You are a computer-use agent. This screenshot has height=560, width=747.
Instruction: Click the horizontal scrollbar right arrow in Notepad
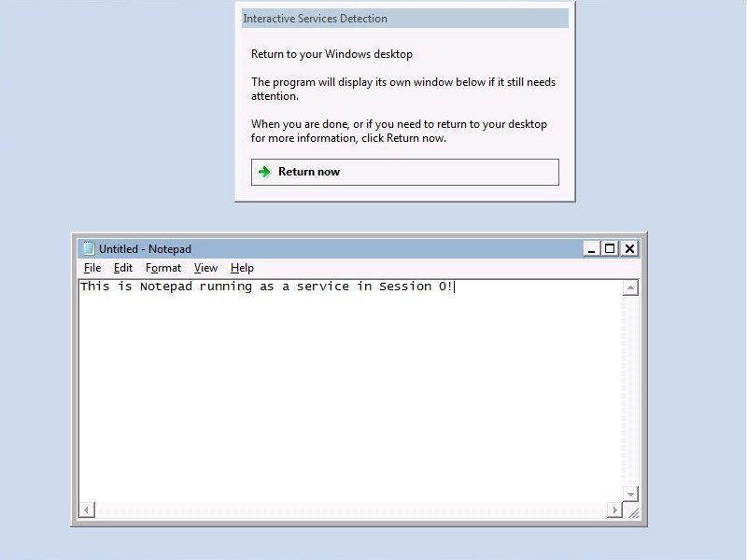[614, 510]
